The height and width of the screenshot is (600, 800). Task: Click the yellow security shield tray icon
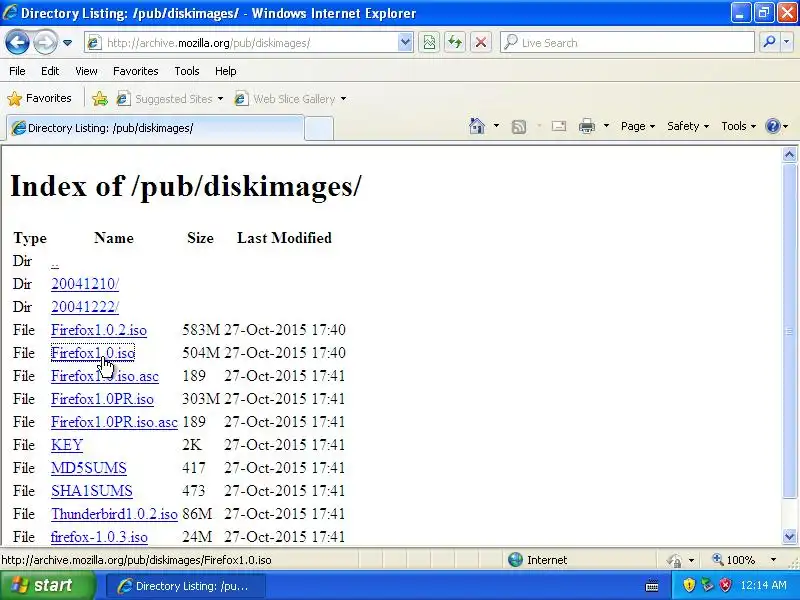coord(689,585)
